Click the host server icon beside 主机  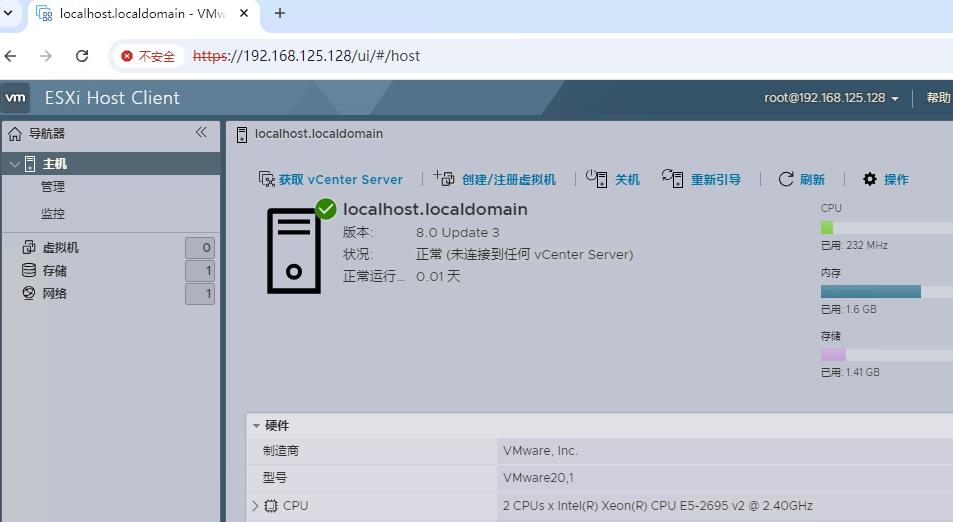click(30, 163)
